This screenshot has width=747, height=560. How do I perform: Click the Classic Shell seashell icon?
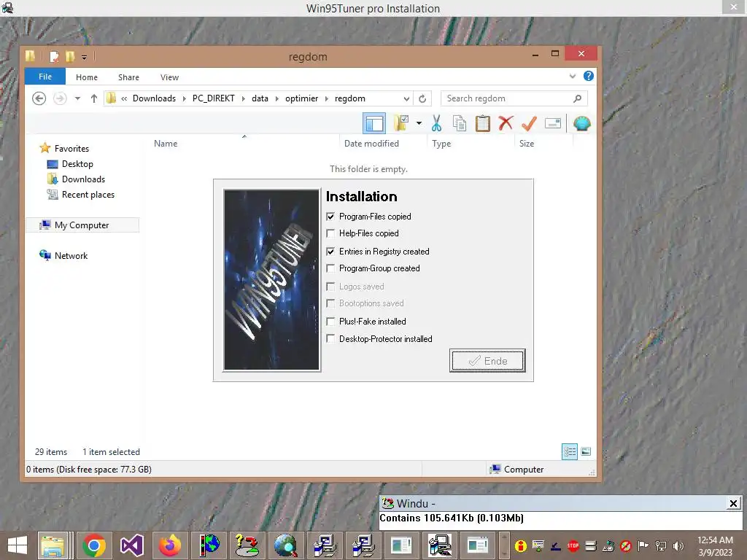coord(581,123)
